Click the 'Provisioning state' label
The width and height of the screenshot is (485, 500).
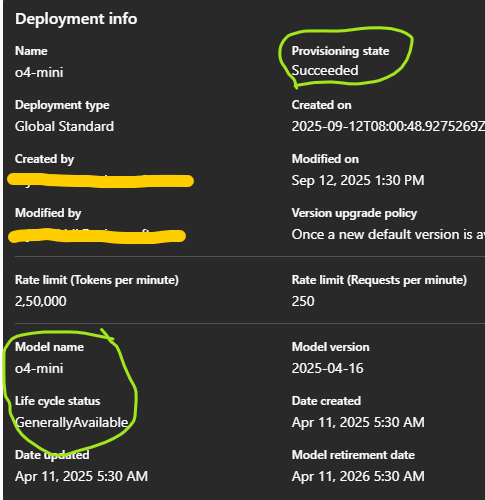pos(340,51)
